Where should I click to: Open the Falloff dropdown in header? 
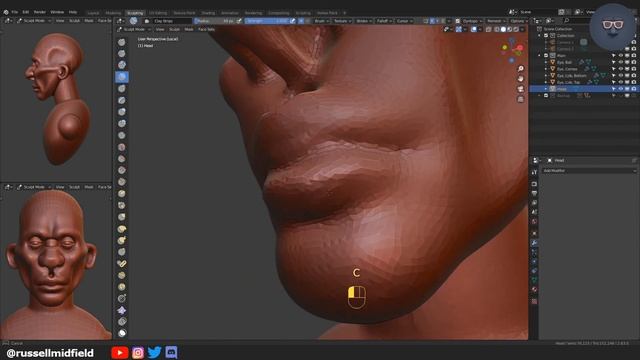tap(384, 21)
